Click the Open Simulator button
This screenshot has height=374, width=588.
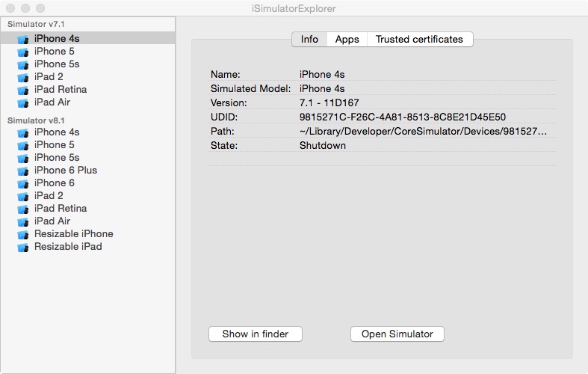(x=397, y=334)
